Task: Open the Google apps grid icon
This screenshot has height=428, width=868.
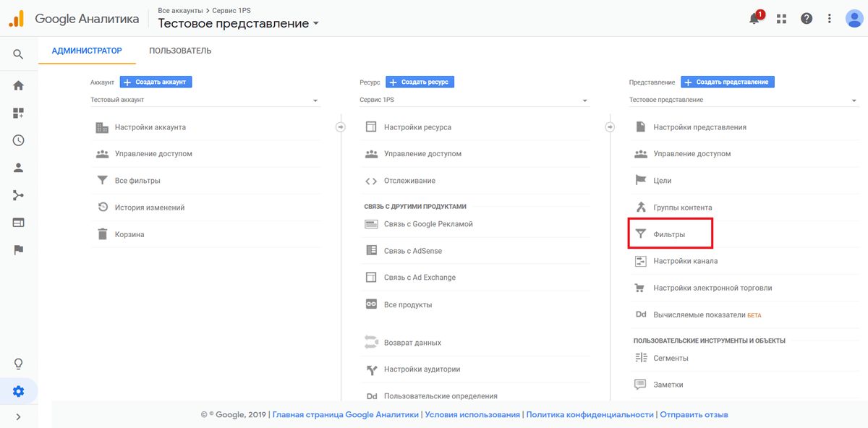Action: tap(781, 19)
